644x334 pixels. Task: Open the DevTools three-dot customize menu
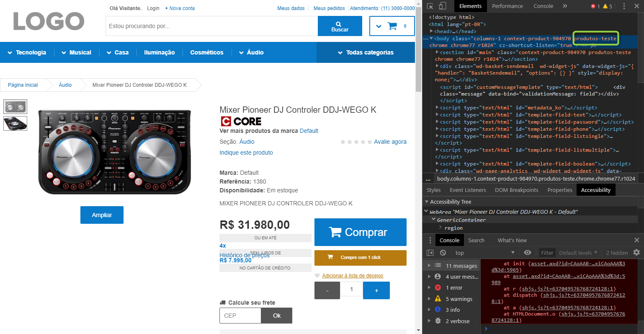point(624,6)
